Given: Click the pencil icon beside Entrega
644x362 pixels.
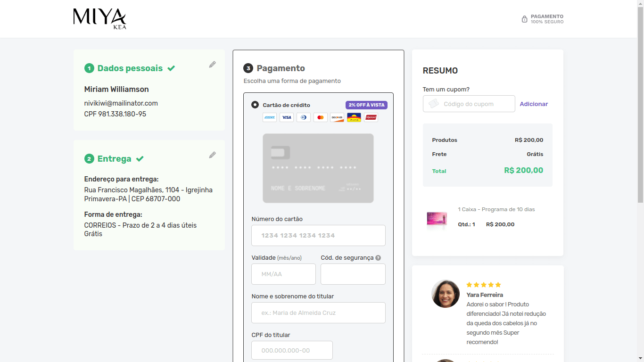Looking at the screenshot, I should (x=213, y=155).
